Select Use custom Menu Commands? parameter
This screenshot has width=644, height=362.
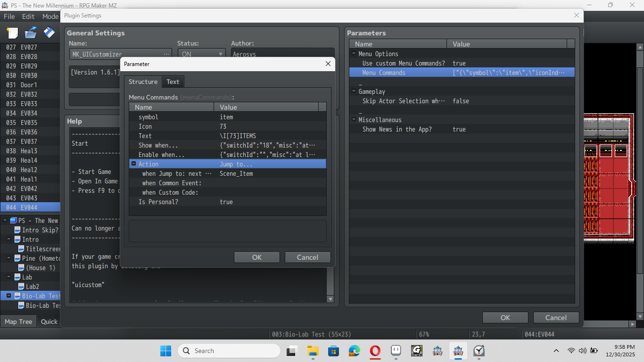pos(462,63)
